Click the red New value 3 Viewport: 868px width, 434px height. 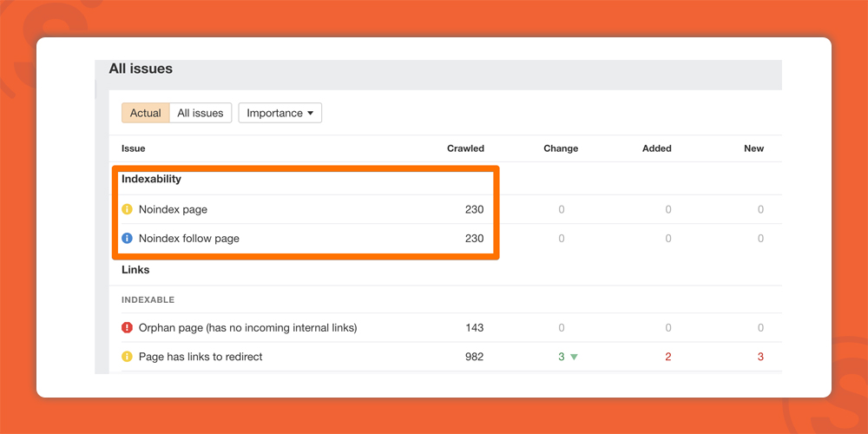760,357
